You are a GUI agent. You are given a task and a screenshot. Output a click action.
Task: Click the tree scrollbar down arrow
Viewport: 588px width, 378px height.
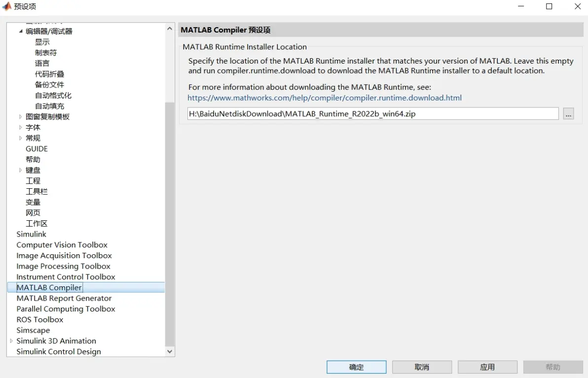point(170,351)
